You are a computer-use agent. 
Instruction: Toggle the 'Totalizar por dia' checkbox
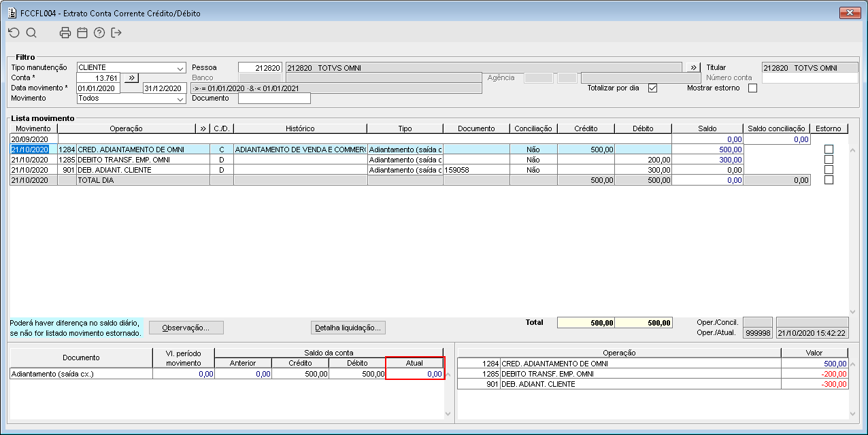[x=652, y=88]
